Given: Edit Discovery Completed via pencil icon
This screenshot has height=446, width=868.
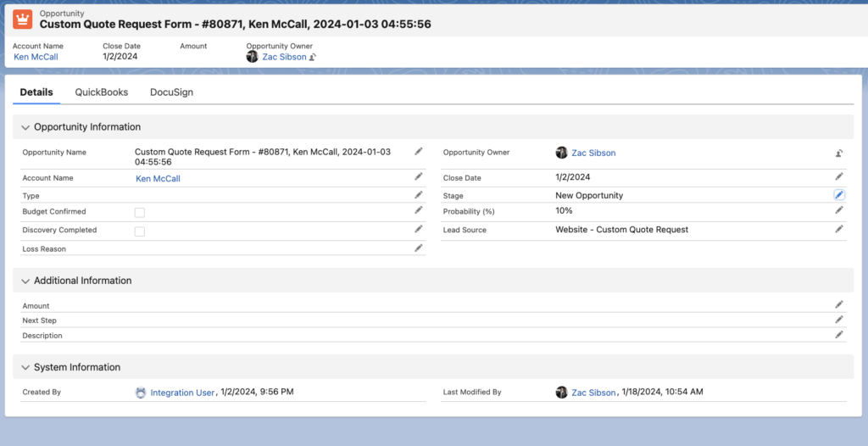Looking at the screenshot, I should [419, 229].
